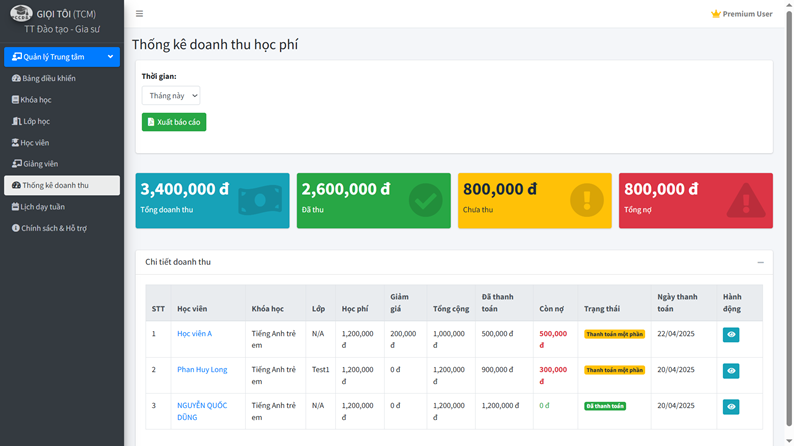Click the Xuất báo cáo button
The width and height of the screenshot is (794, 446).
[174, 122]
